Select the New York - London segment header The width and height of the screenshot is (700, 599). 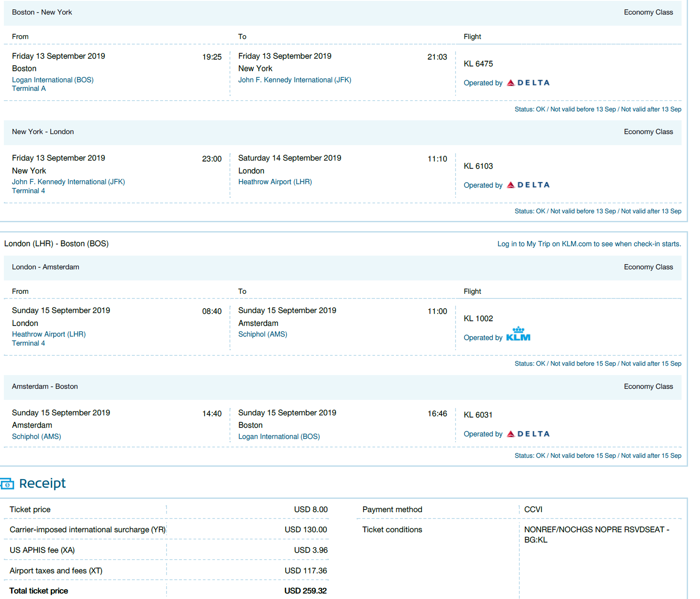43,132
